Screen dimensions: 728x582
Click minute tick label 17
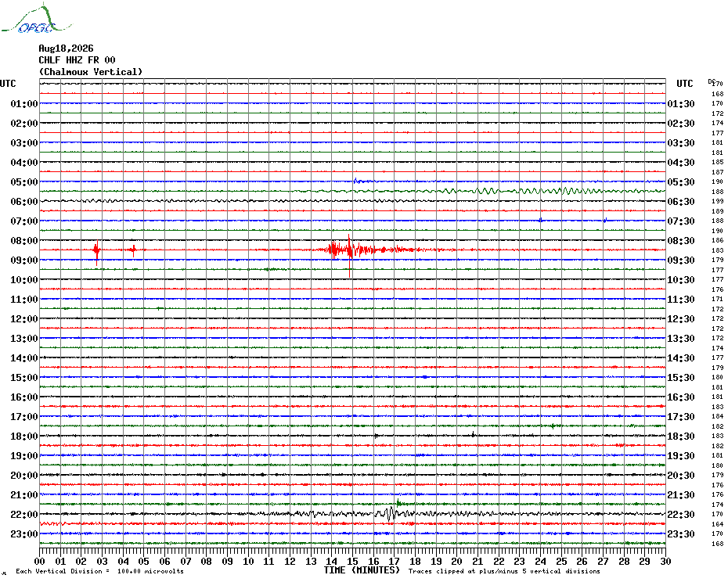pos(395,562)
